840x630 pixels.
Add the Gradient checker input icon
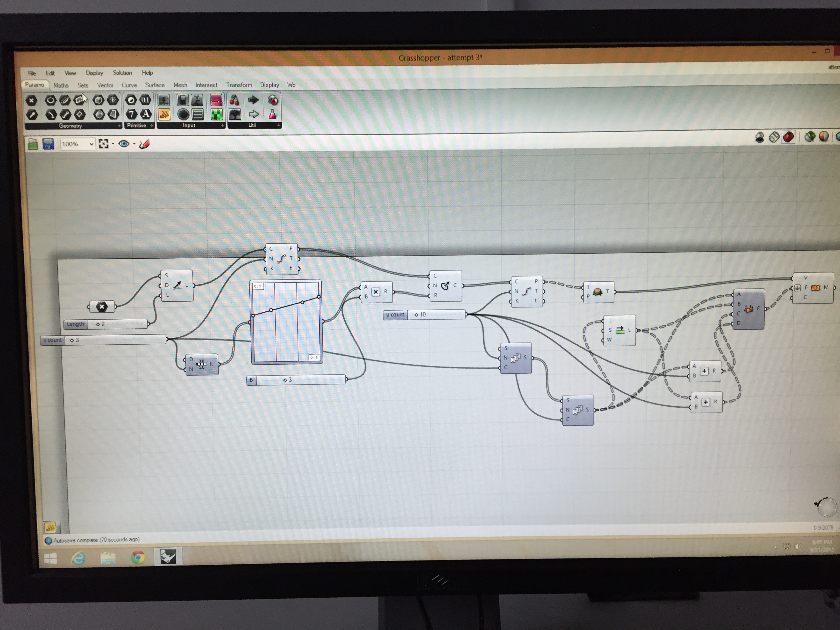coord(216,114)
